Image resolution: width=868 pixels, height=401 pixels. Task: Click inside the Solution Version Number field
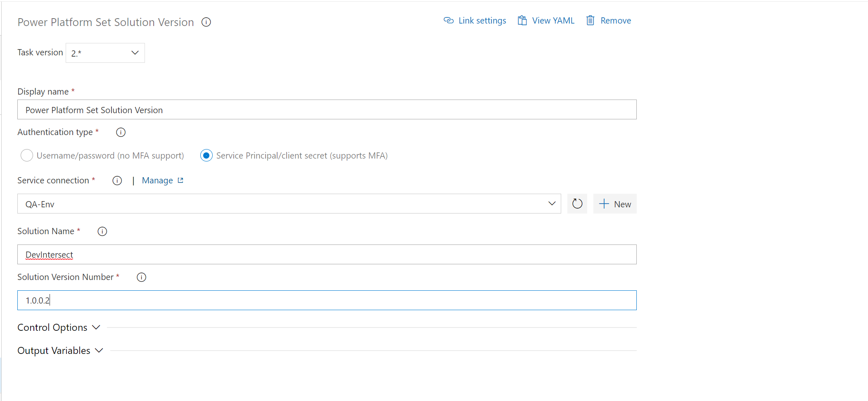click(x=289, y=300)
